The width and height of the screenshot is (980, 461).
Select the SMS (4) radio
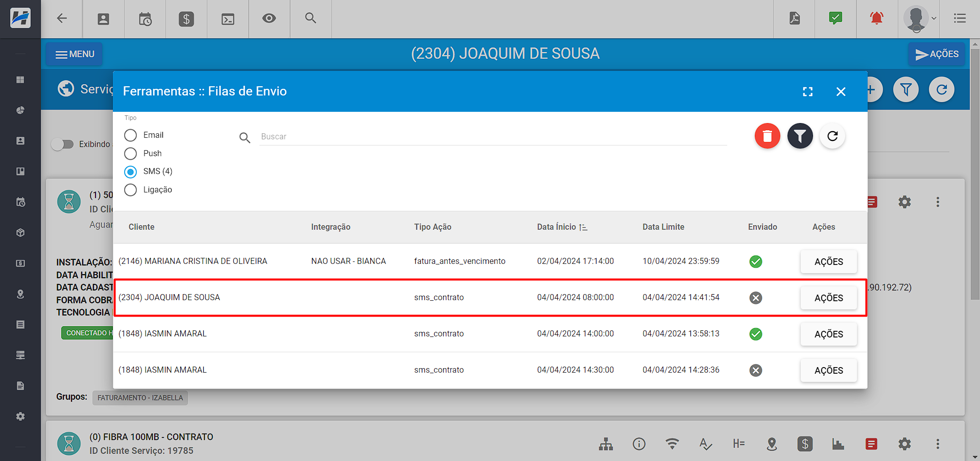pos(131,172)
